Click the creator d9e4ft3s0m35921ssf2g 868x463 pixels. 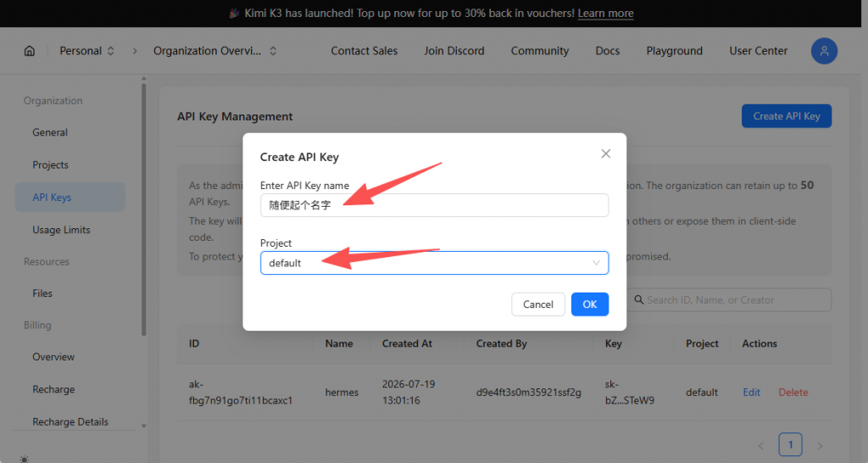tap(528, 392)
